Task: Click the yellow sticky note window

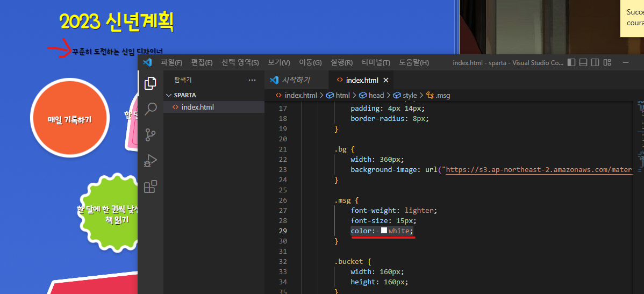Action: [x=632, y=18]
